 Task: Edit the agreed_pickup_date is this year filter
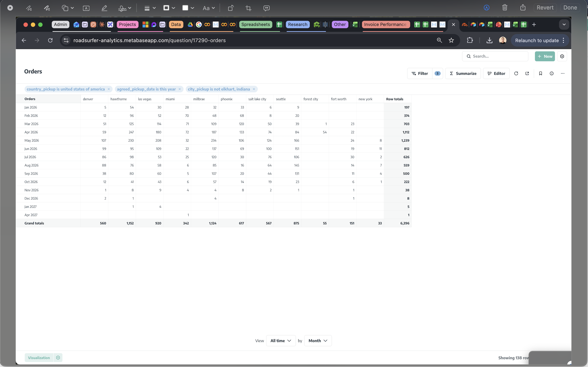(146, 89)
